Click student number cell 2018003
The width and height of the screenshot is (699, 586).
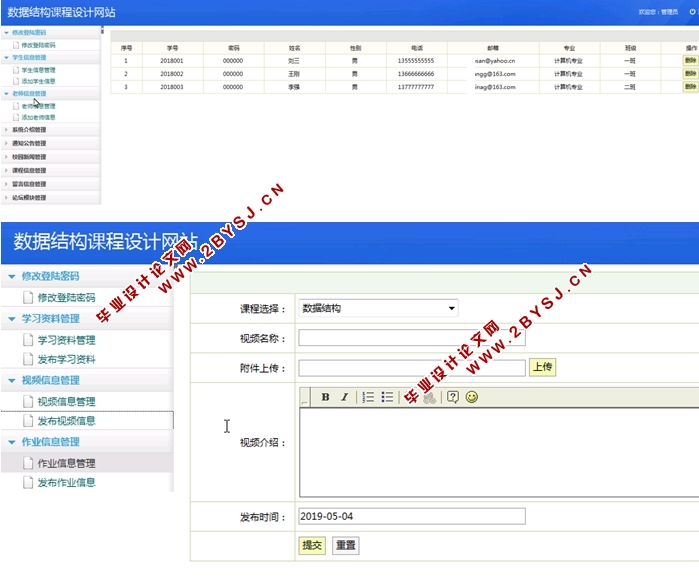pyautogui.click(x=172, y=87)
